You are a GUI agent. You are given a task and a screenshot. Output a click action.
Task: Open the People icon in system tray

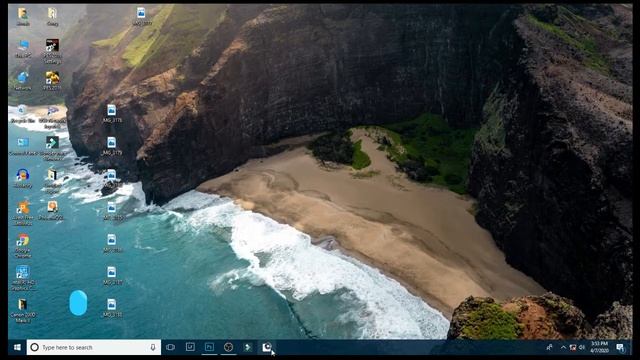[549, 347]
